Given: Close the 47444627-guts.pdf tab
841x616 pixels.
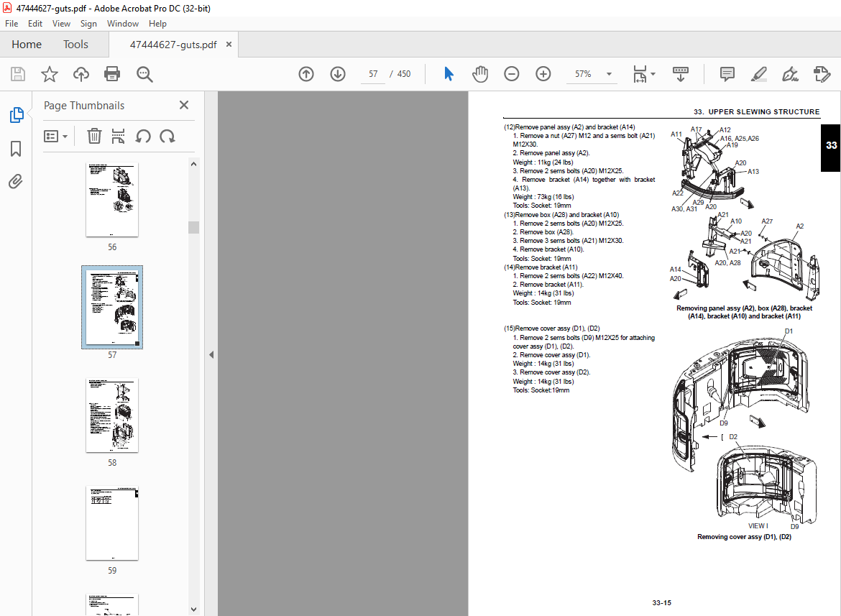Looking at the screenshot, I should point(229,45).
